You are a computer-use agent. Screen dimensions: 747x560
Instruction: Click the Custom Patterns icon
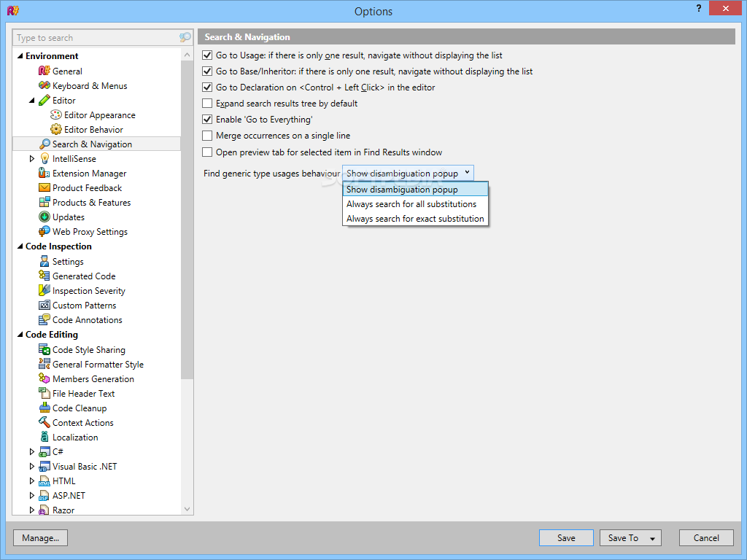pos(44,306)
